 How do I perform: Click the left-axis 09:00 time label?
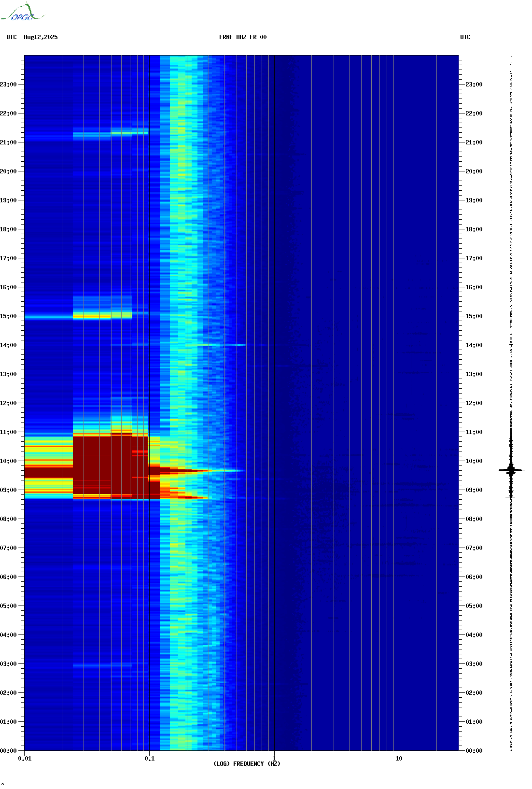coord(8,490)
